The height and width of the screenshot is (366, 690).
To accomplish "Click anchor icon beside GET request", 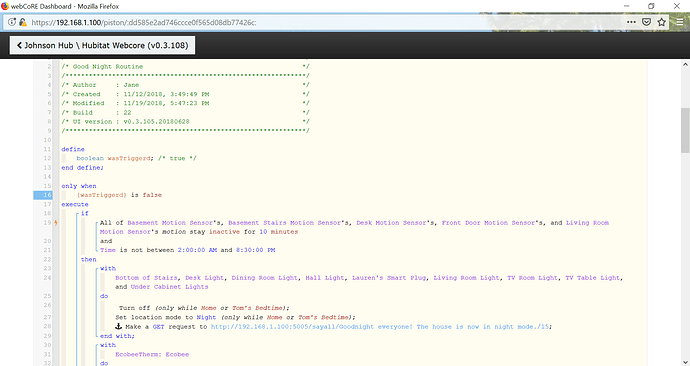I will pos(118,326).
